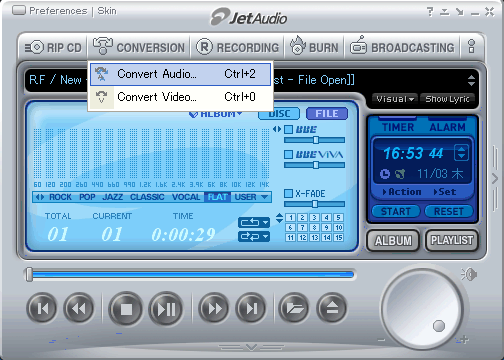Click the eject button

pyautogui.click(x=332, y=308)
